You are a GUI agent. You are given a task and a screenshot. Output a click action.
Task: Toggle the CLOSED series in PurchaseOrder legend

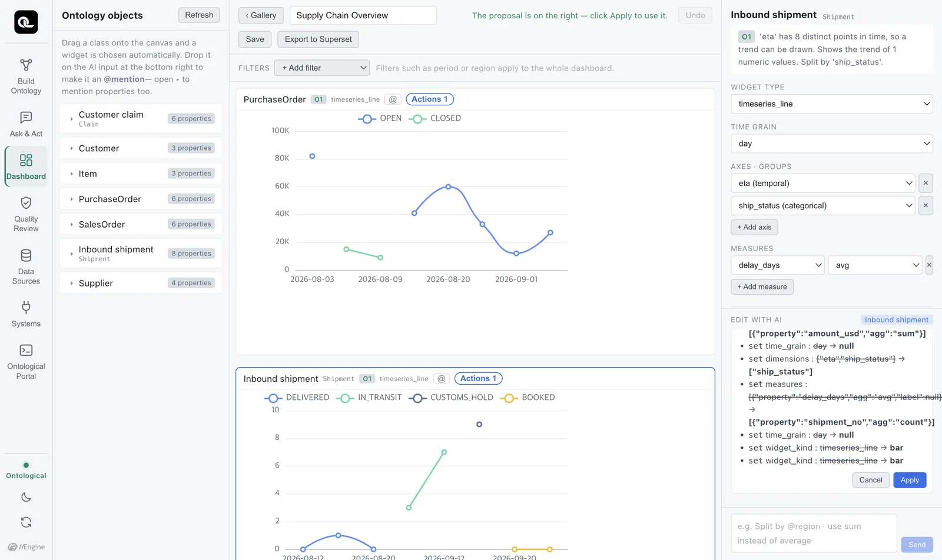[435, 118]
